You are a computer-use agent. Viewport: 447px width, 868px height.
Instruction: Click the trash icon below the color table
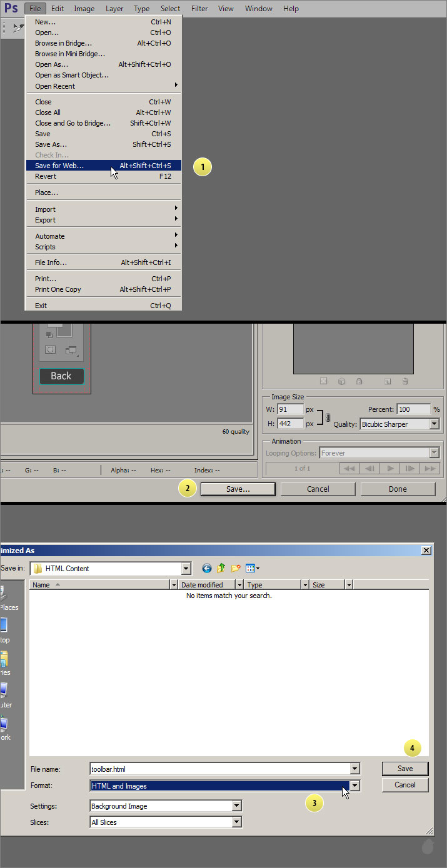coord(405,381)
